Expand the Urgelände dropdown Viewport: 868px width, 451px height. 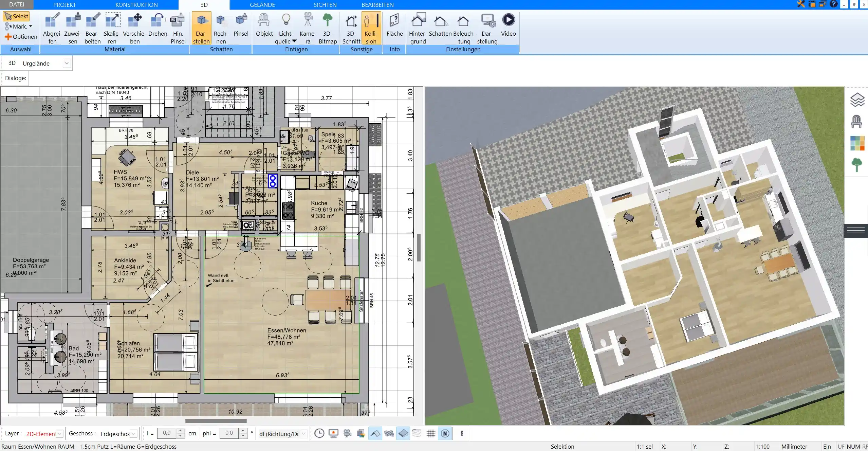[67, 63]
